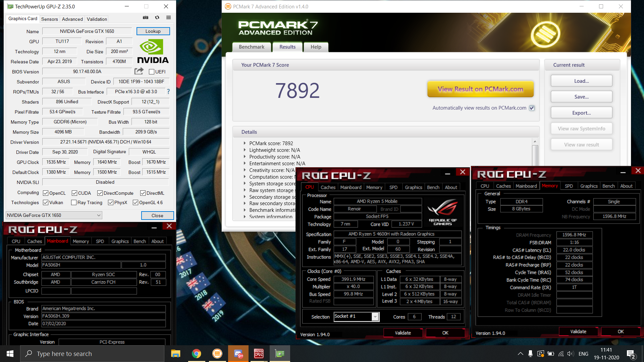This screenshot has height=362, width=644.
Task: Close the ROG CPU-Z Memory window
Action: click(x=638, y=171)
